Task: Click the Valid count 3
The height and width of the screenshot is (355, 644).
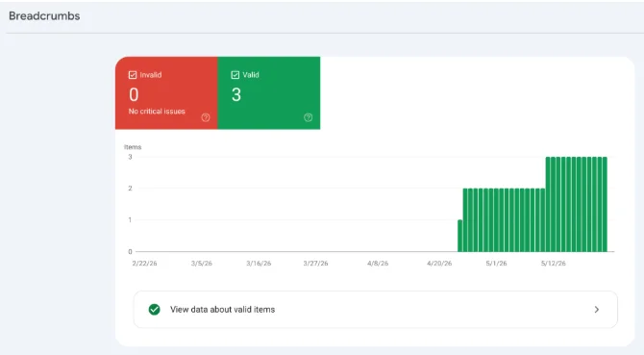Action: pos(236,95)
